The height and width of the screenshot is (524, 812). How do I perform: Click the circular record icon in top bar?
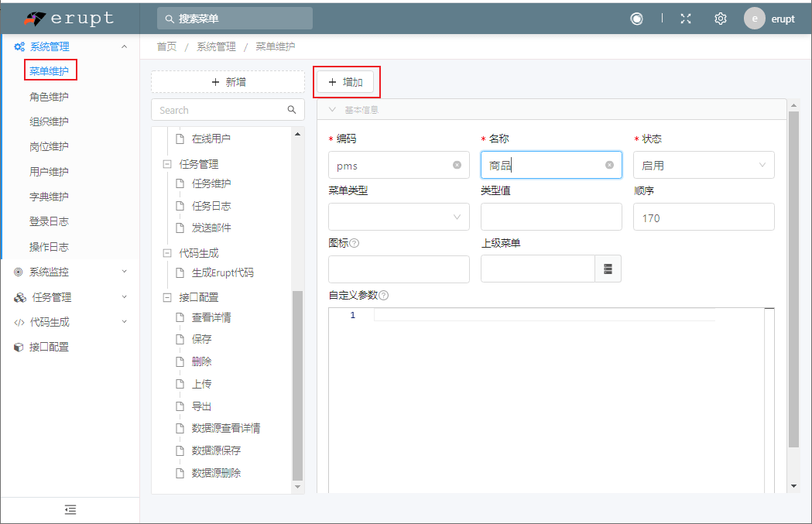tap(636, 19)
